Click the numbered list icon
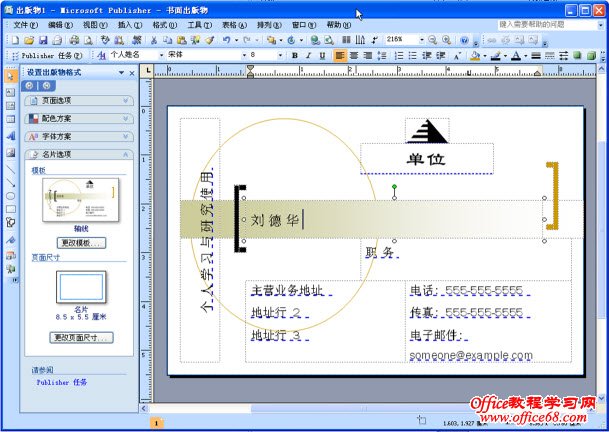The image size is (609, 432). (399, 56)
